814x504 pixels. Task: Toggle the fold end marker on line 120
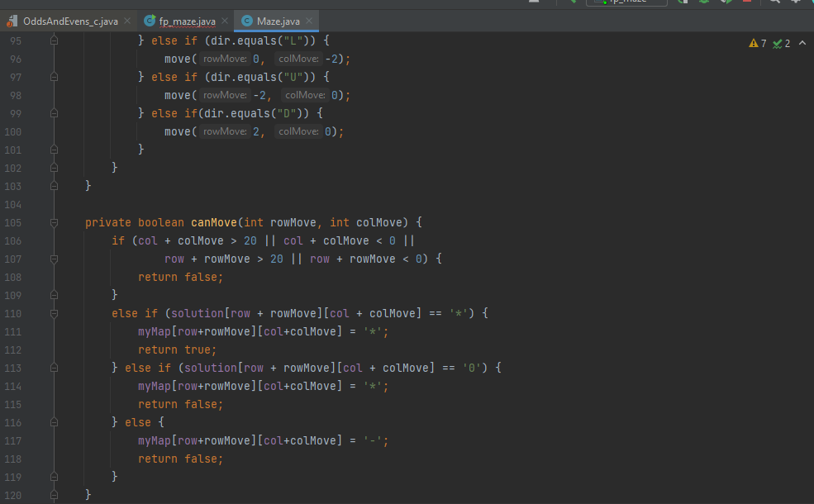click(54, 495)
